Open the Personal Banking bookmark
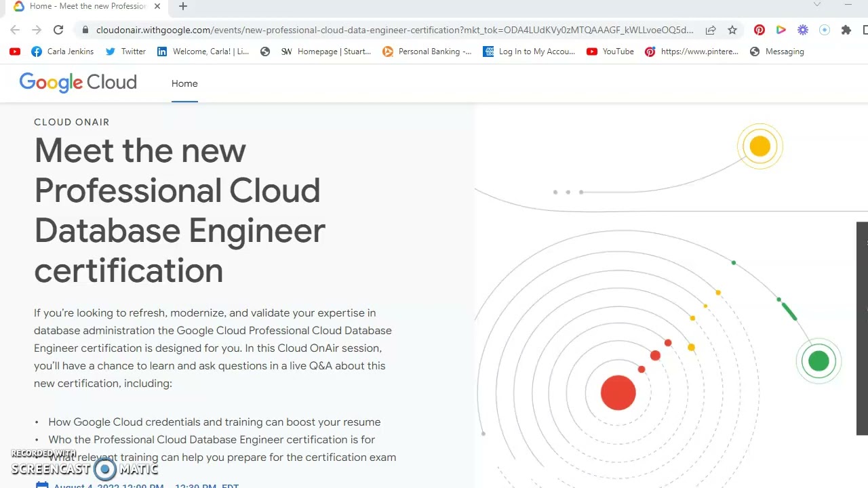 [427, 52]
